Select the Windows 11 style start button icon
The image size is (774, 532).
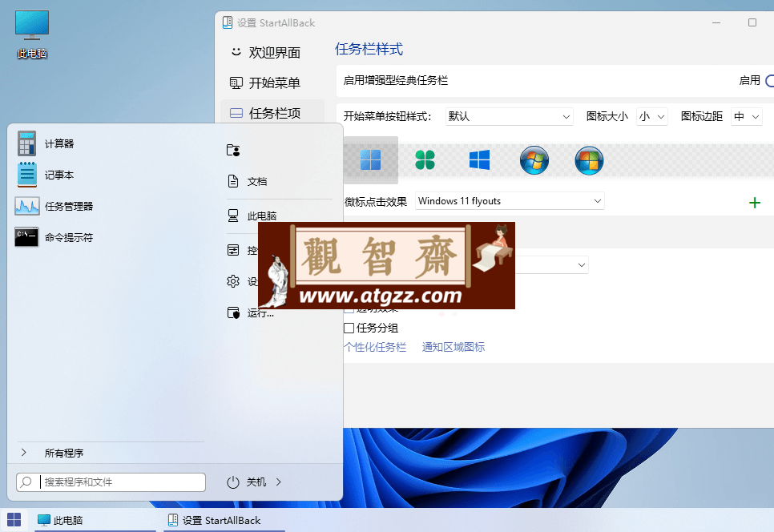pos(371,160)
